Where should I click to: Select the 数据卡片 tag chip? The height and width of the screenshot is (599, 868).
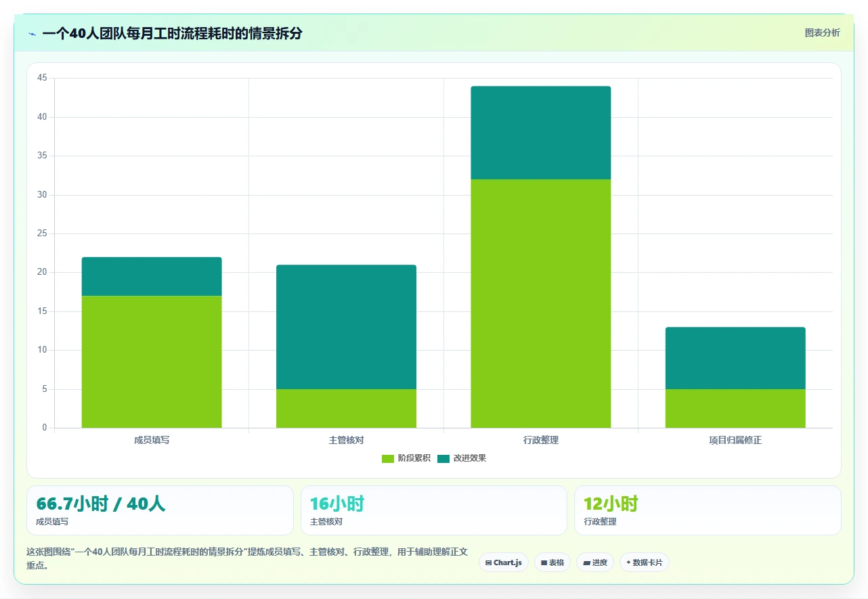click(645, 562)
